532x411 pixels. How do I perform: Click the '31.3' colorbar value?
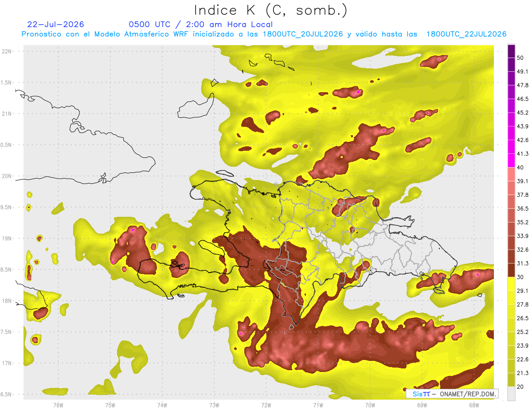click(x=522, y=263)
